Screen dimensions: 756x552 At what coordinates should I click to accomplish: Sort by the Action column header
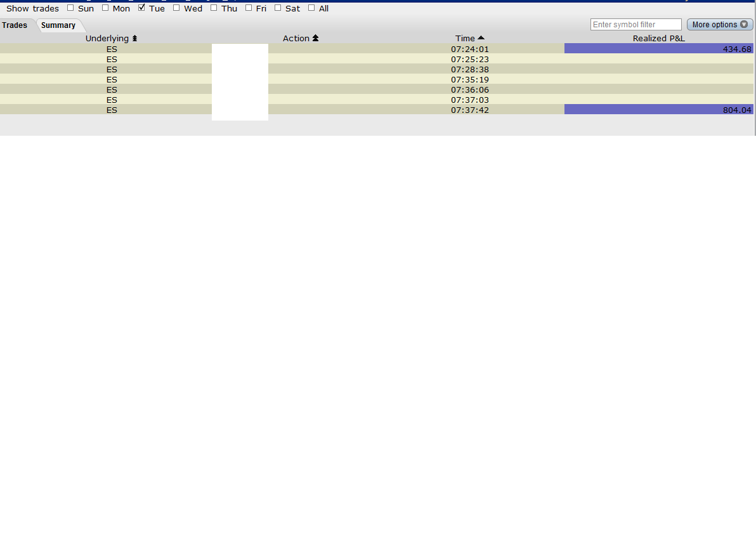[x=296, y=38]
